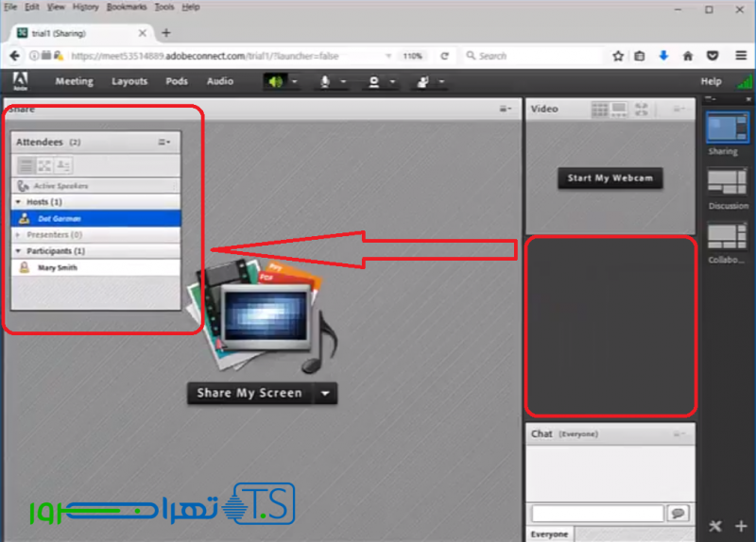
Task: Open the Meeting menu
Action: tap(74, 81)
